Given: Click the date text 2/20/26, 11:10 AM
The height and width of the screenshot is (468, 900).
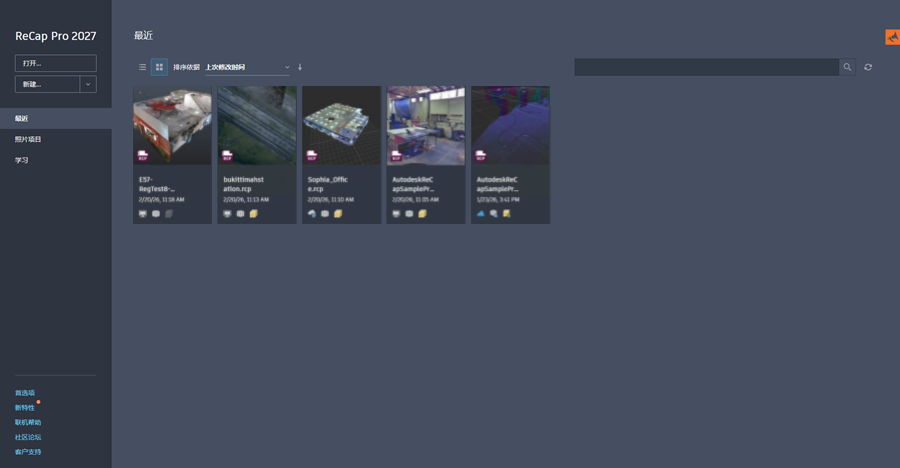Looking at the screenshot, I should pos(331,200).
